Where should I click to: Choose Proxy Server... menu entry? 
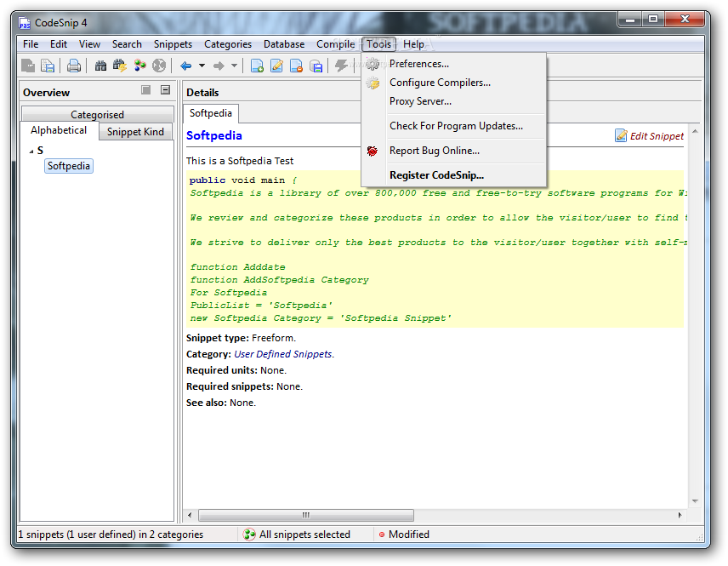coord(453,101)
